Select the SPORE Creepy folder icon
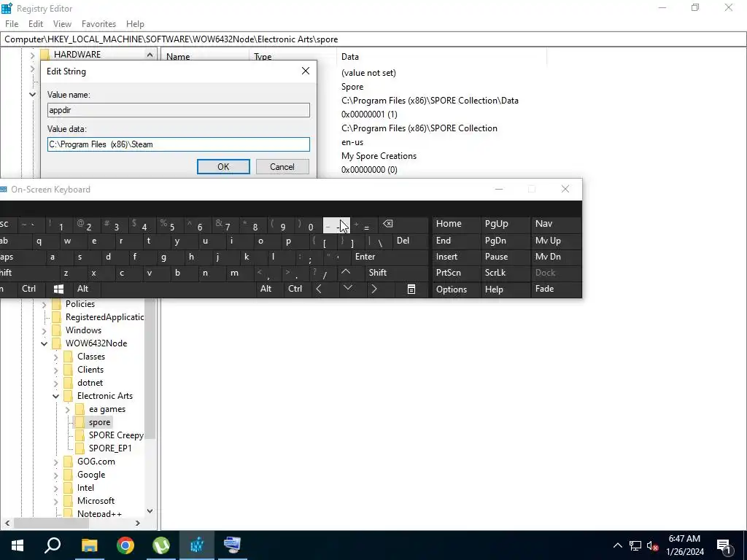 pyautogui.click(x=80, y=435)
